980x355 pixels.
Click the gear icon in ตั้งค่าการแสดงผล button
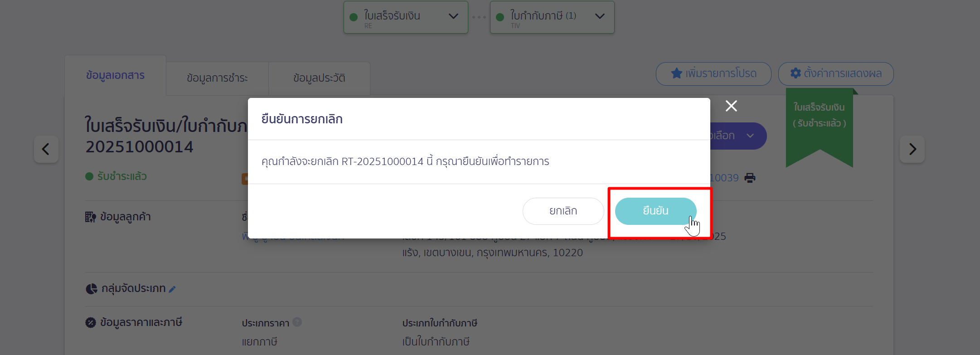click(x=796, y=73)
